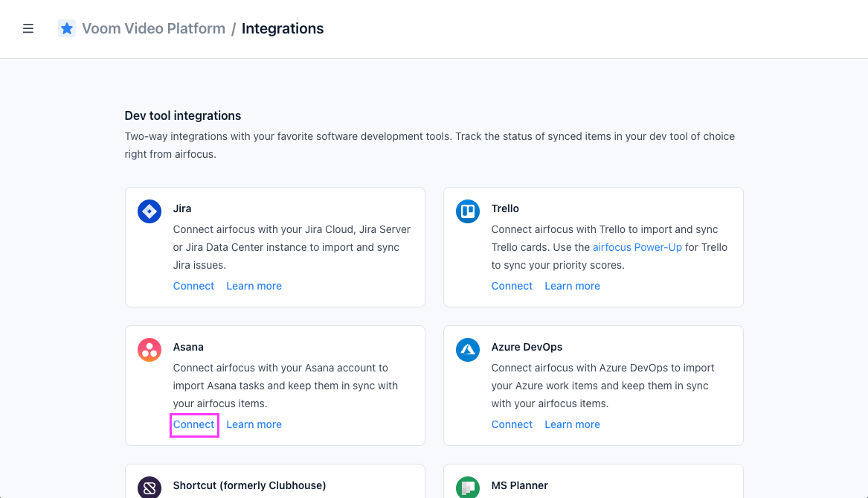Click the Trello card title
Image resolution: width=868 pixels, height=498 pixels.
[x=505, y=208]
